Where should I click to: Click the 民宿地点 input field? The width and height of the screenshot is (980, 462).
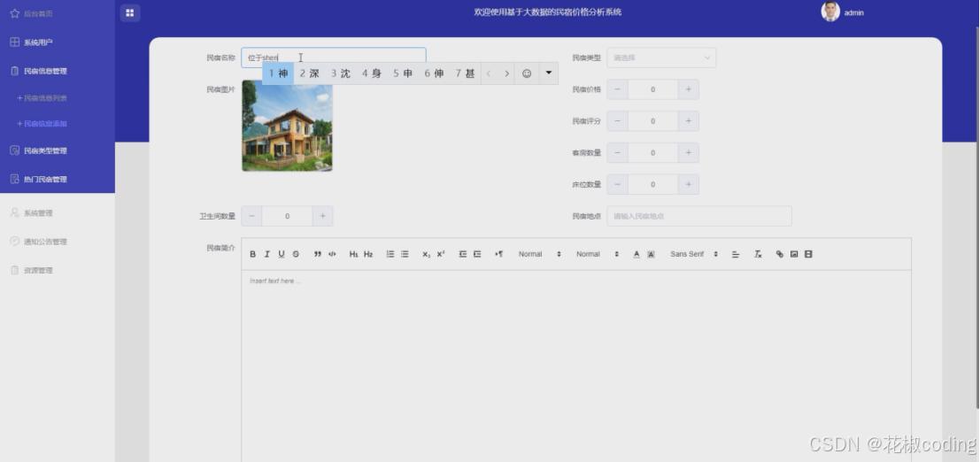(x=699, y=216)
